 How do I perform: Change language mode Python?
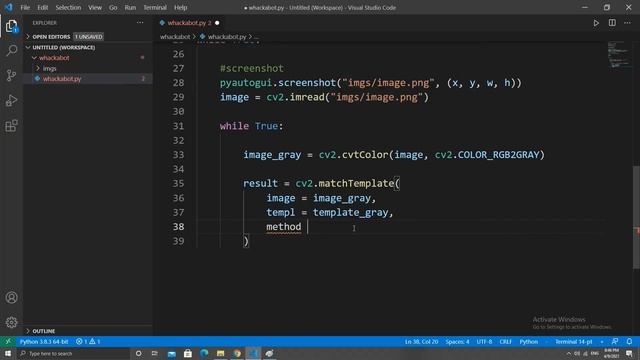coord(529,341)
